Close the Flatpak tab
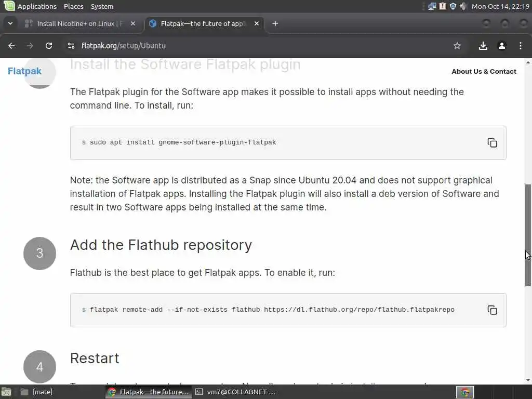Screen dimensions: 532x399 click(x=257, y=23)
